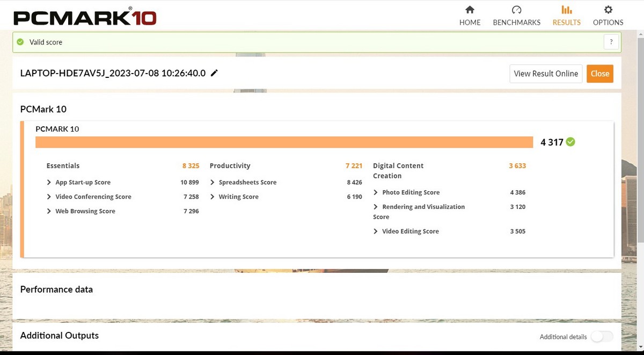This screenshot has width=644, height=355.
Task: Click the Options gear icon
Action: pos(608,10)
